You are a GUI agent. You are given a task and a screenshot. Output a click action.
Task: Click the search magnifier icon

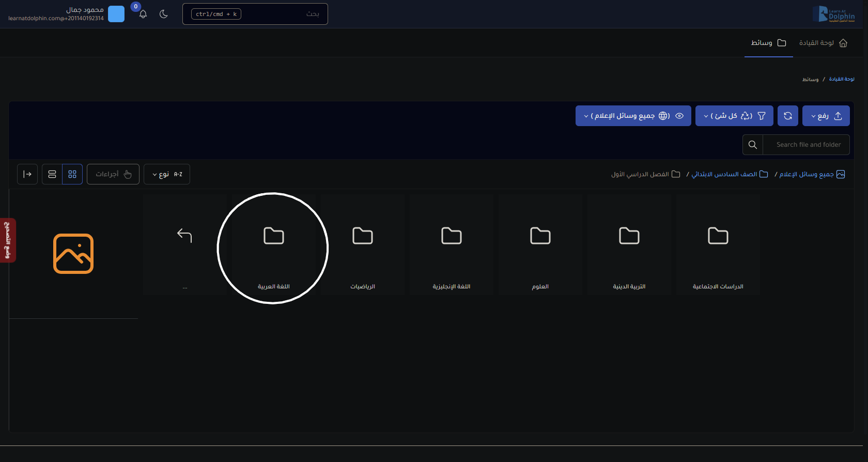tap(753, 145)
